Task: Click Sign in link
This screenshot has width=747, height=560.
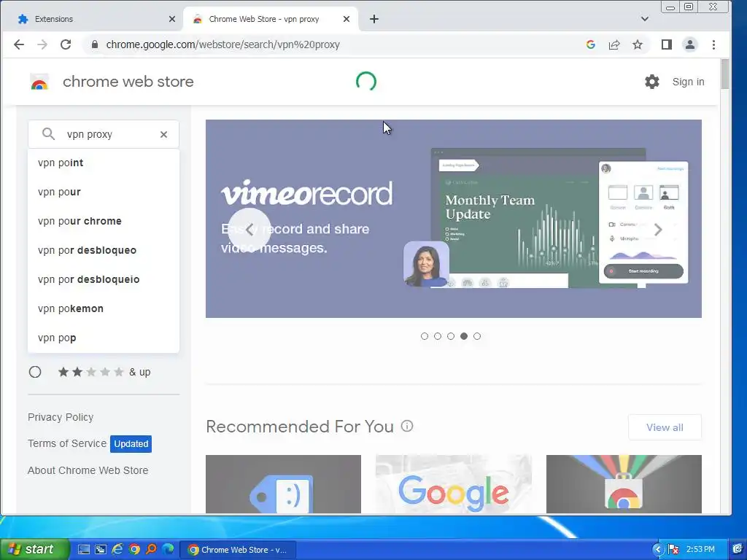Action: click(688, 82)
